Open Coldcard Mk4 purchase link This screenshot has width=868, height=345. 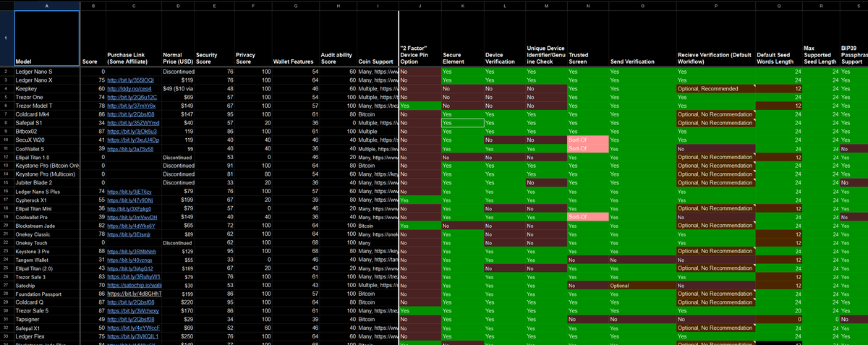132,114
